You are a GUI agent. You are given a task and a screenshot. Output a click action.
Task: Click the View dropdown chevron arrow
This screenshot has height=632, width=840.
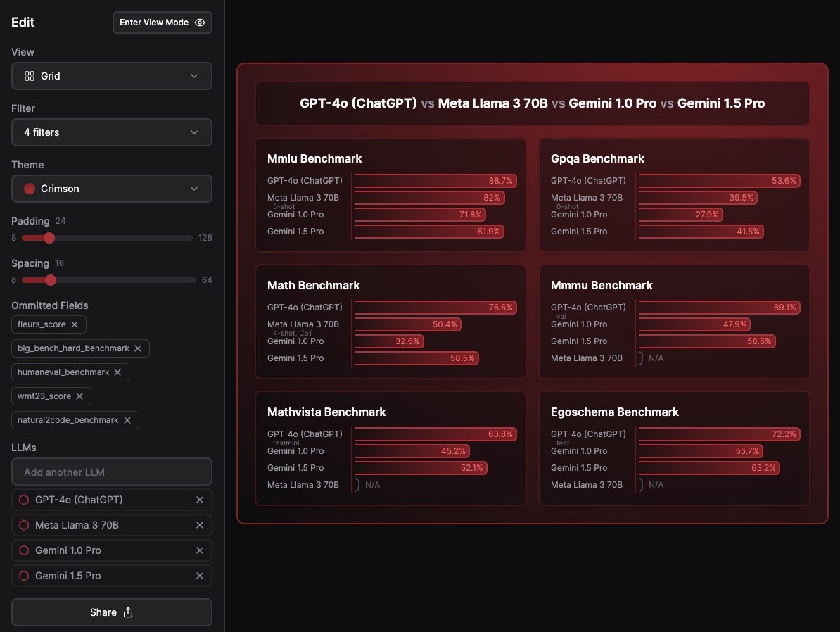pos(194,76)
